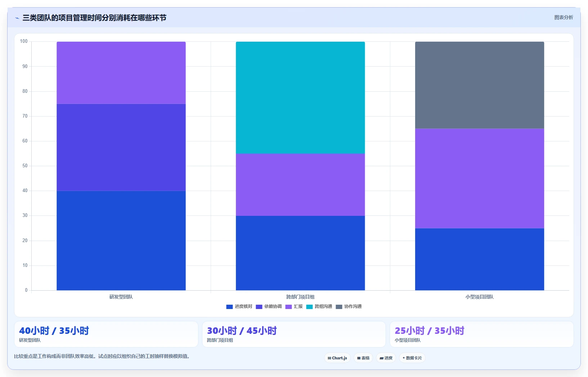Click the gray 协作沟通 segment of 小型项目团队 bar
This screenshot has height=377, width=588.
pos(480,85)
